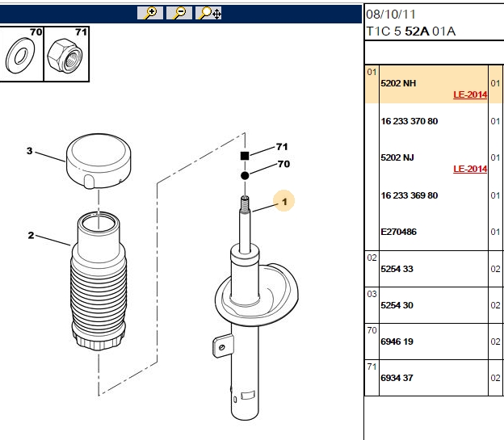This screenshot has height=440, width=504.
Task: Click quantity 02 in the 6934 37 row
Action: pos(495,378)
